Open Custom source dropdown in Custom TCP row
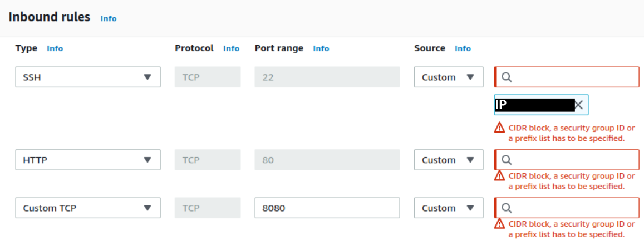The image size is (644, 245). pos(449,208)
